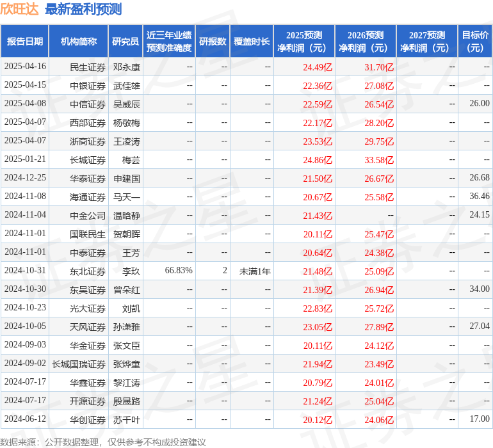This screenshot has width=493, height=448.
Task: Click the 2026预测净利润 column header
Action: point(366,42)
